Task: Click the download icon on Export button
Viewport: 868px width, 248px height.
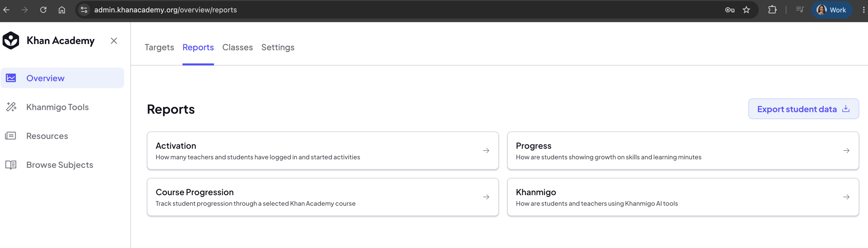Action: click(x=845, y=109)
